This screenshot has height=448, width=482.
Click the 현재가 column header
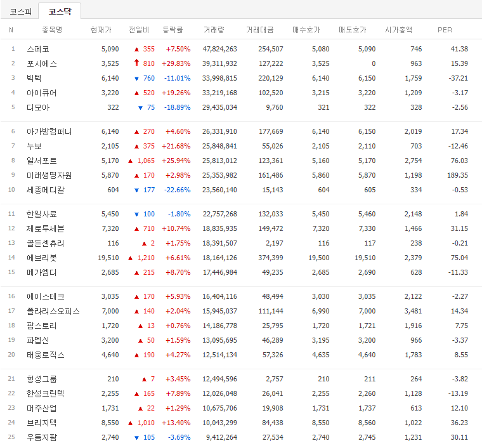[101, 30]
